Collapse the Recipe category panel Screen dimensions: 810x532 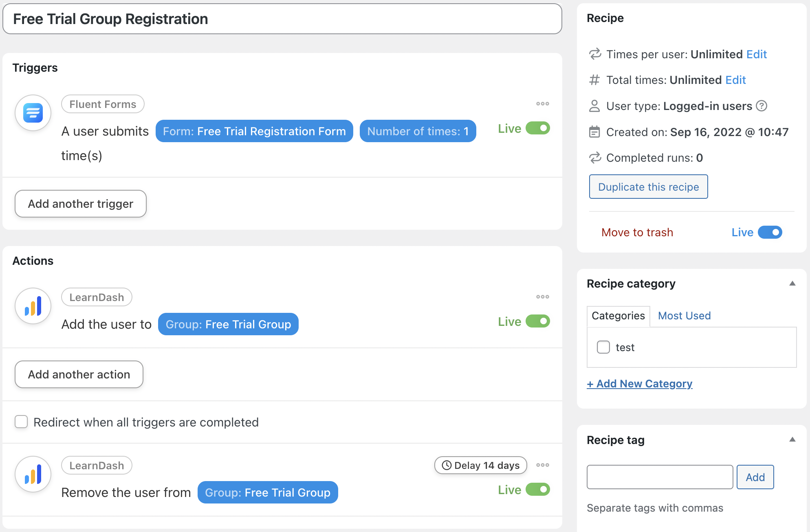point(793,283)
